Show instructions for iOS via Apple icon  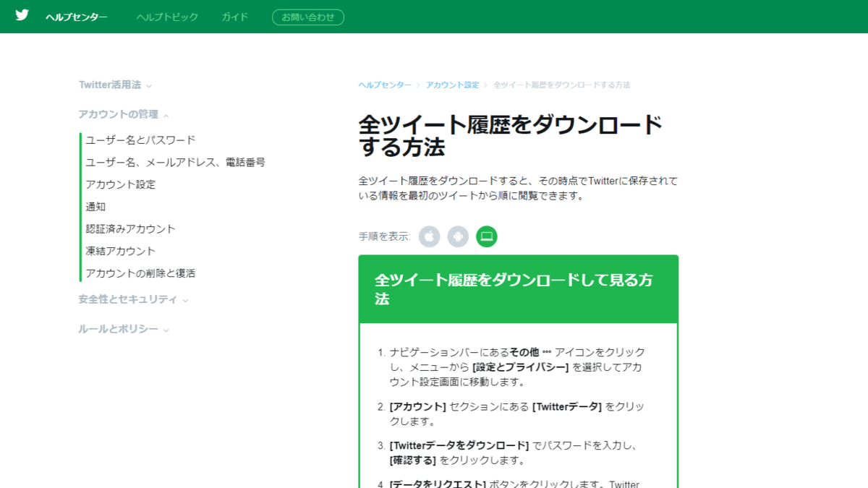[430, 236]
